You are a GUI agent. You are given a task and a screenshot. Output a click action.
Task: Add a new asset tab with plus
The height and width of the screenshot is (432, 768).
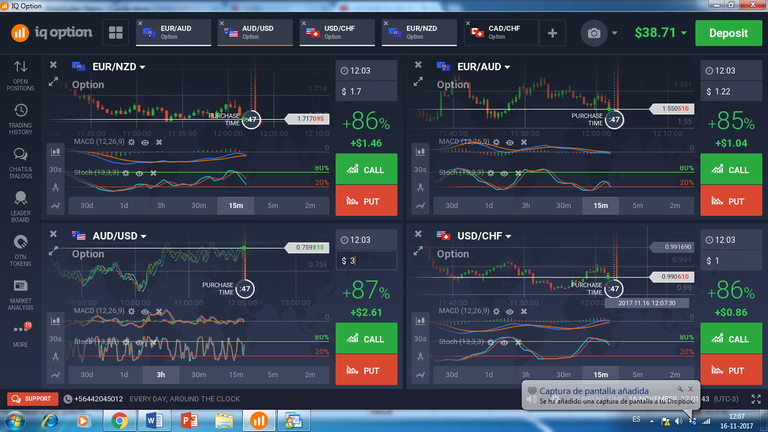[552, 33]
